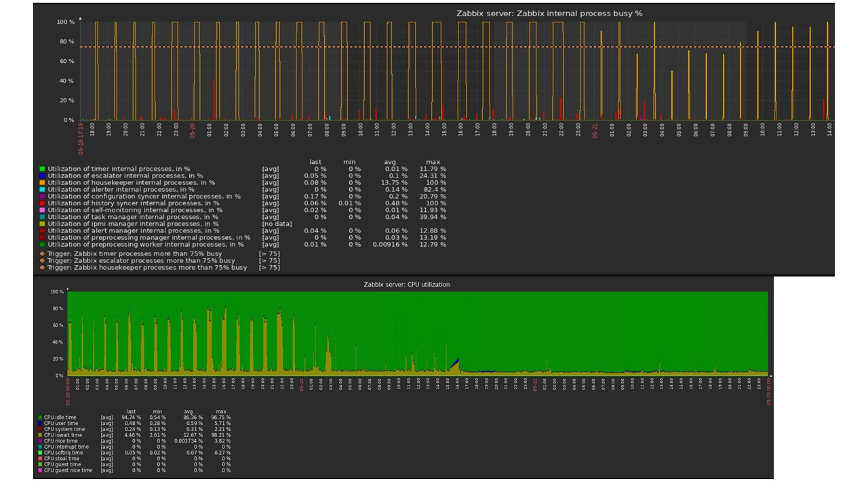Select 'Utilization of alerter internal processes' legend text

[x=121, y=189]
